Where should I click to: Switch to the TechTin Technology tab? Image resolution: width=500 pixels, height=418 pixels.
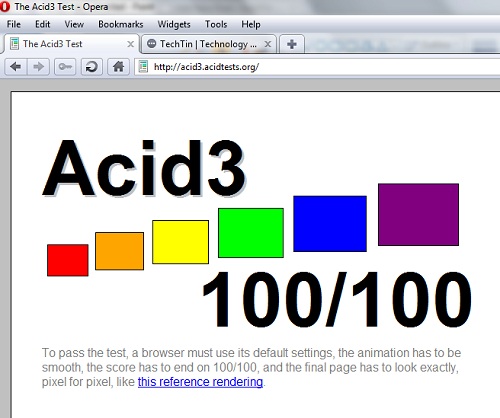point(209,44)
